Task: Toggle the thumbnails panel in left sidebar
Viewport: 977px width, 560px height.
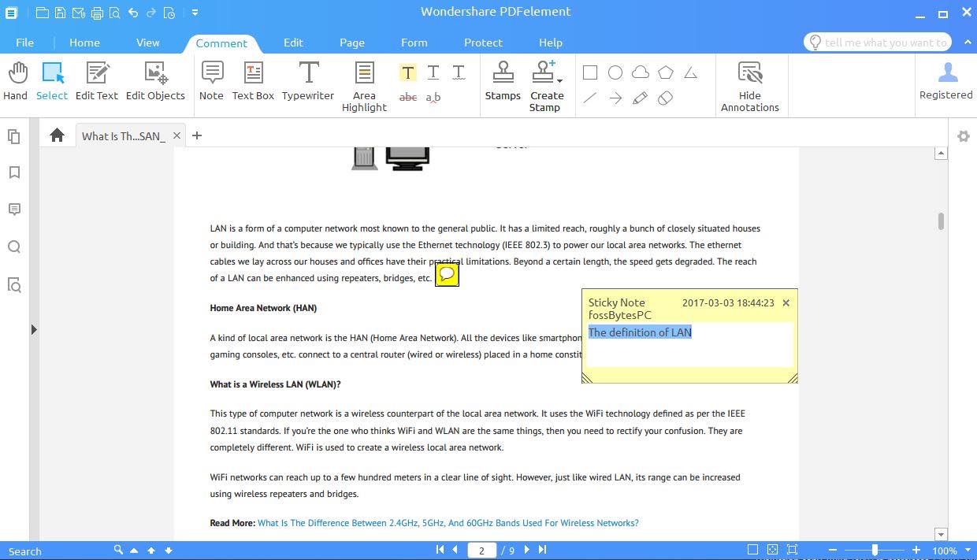Action: point(14,136)
